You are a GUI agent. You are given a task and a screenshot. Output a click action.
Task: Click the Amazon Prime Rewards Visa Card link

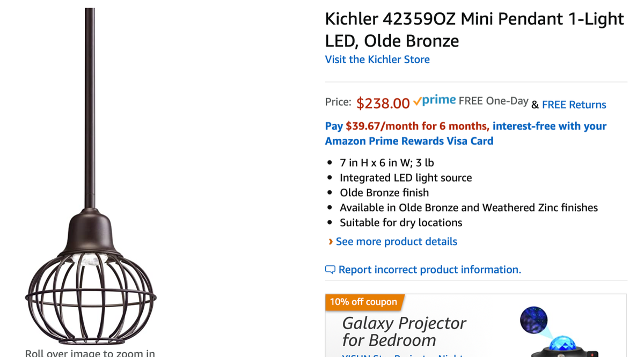[x=409, y=141]
